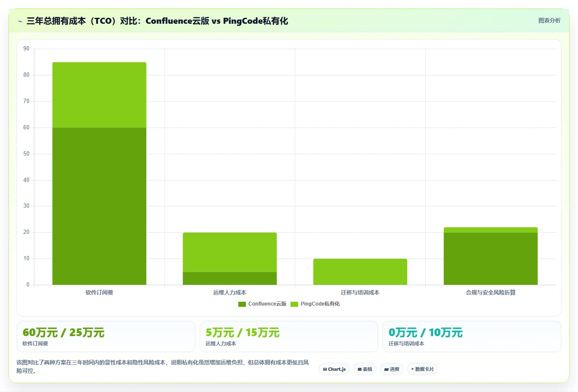Click the 迁移与培训成本 x-axis label
The width and height of the screenshot is (578, 392).
point(360,292)
